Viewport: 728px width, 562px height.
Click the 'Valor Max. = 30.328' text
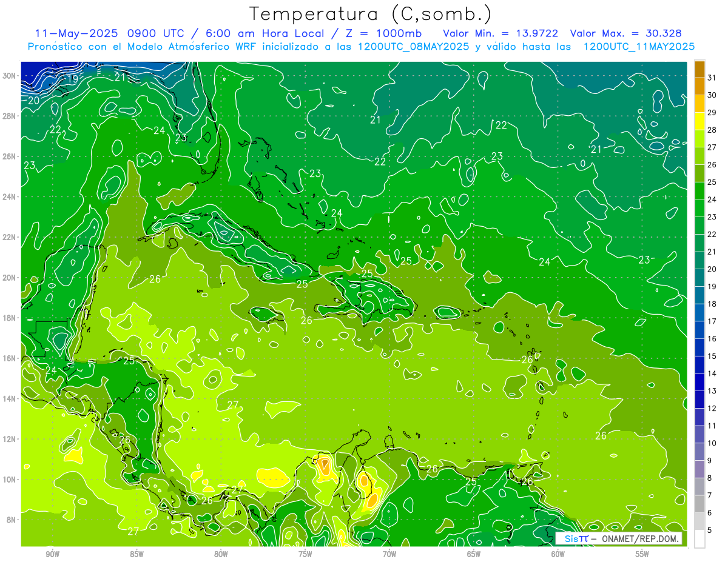click(x=626, y=33)
